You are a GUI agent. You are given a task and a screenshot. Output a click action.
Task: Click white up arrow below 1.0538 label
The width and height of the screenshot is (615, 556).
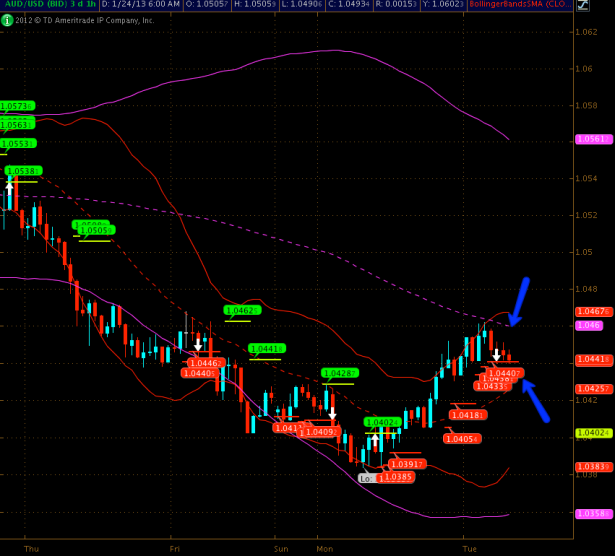click(x=10, y=188)
